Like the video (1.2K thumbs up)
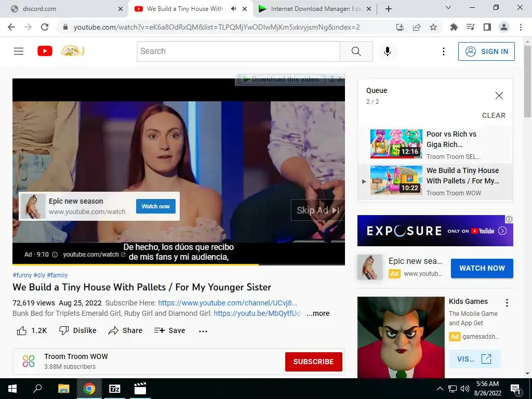The height and width of the screenshot is (399, 532). (32, 330)
